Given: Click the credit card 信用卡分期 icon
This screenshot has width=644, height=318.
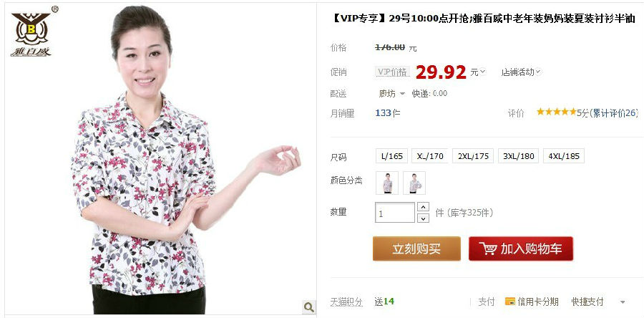Looking at the screenshot, I should [x=509, y=302].
